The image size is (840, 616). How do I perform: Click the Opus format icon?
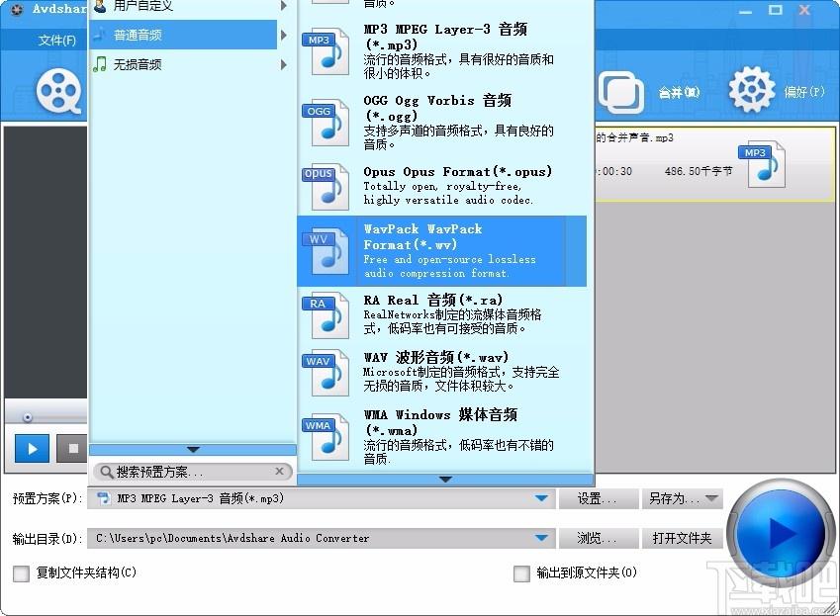pos(326,187)
